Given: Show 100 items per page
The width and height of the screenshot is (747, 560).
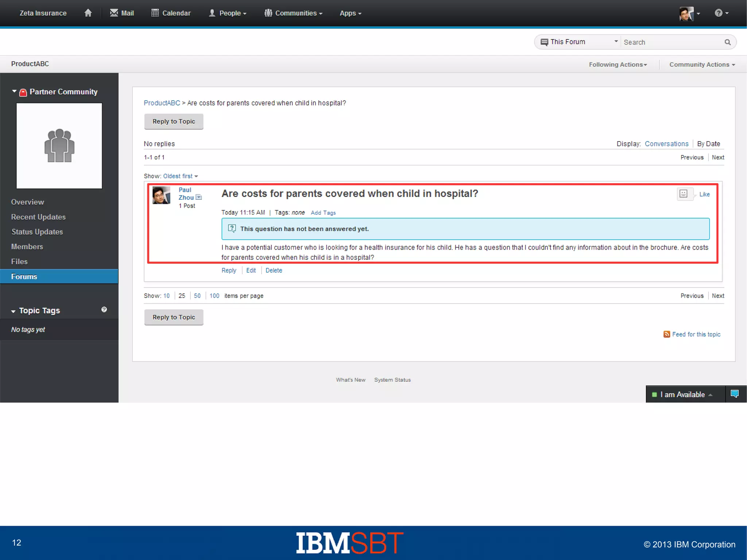Looking at the screenshot, I should pos(214,296).
